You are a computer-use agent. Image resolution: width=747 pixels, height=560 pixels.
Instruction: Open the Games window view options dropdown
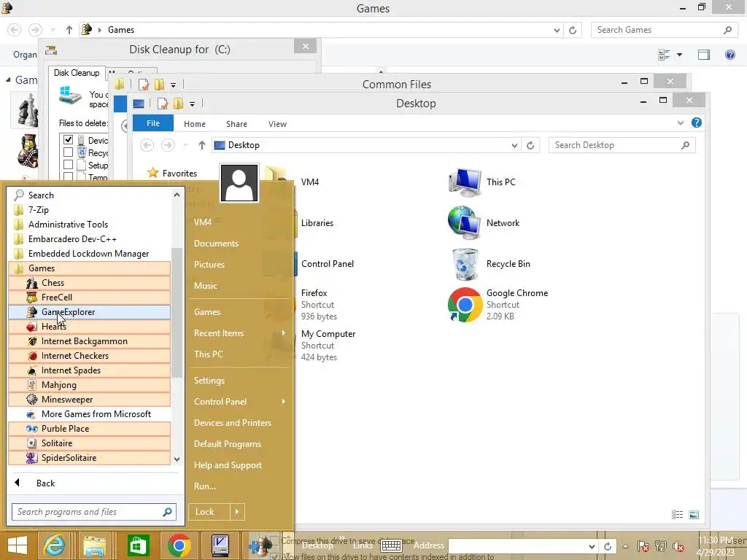coord(679,55)
